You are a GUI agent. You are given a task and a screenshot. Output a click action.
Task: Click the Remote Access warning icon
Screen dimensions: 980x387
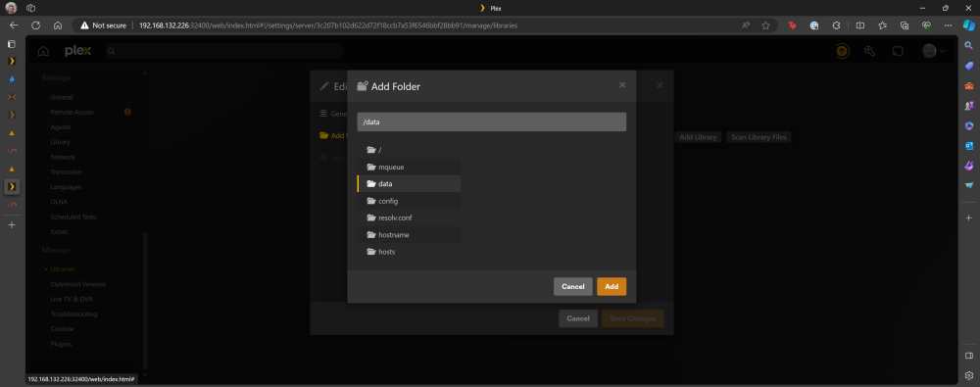tap(127, 112)
